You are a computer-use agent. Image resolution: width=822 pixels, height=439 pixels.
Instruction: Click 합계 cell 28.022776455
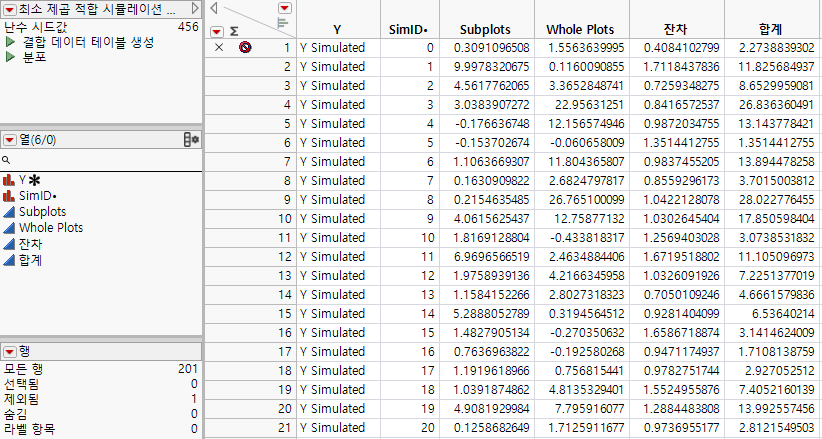776,200
